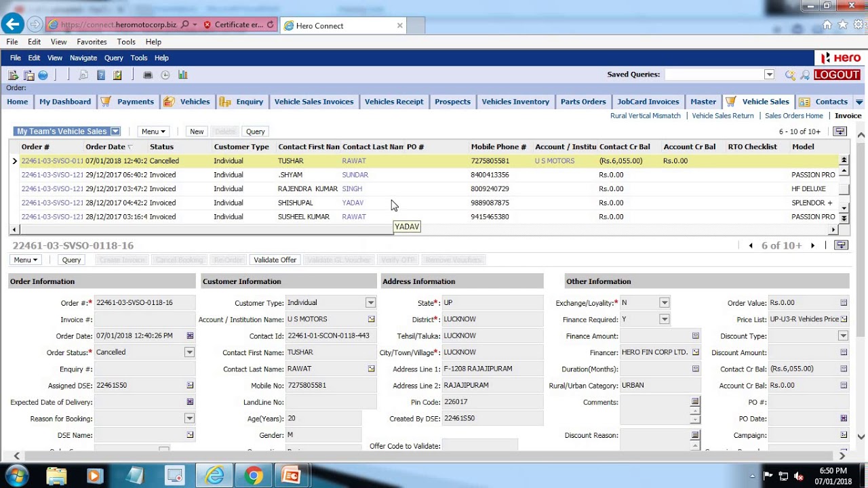The image size is (868, 488).
Task: Switch to Vehicles Inventory tab
Action: pyautogui.click(x=515, y=102)
